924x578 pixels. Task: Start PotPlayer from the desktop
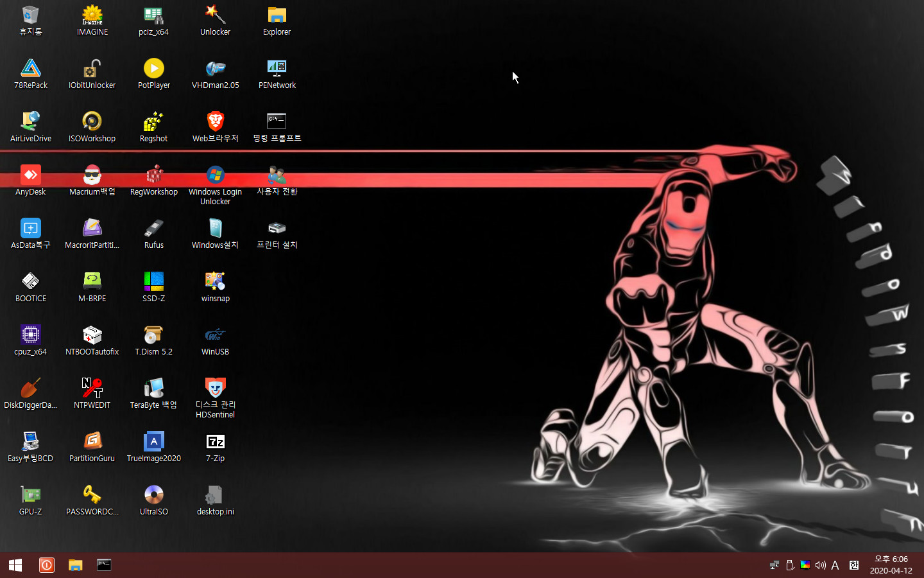(x=154, y=74)
